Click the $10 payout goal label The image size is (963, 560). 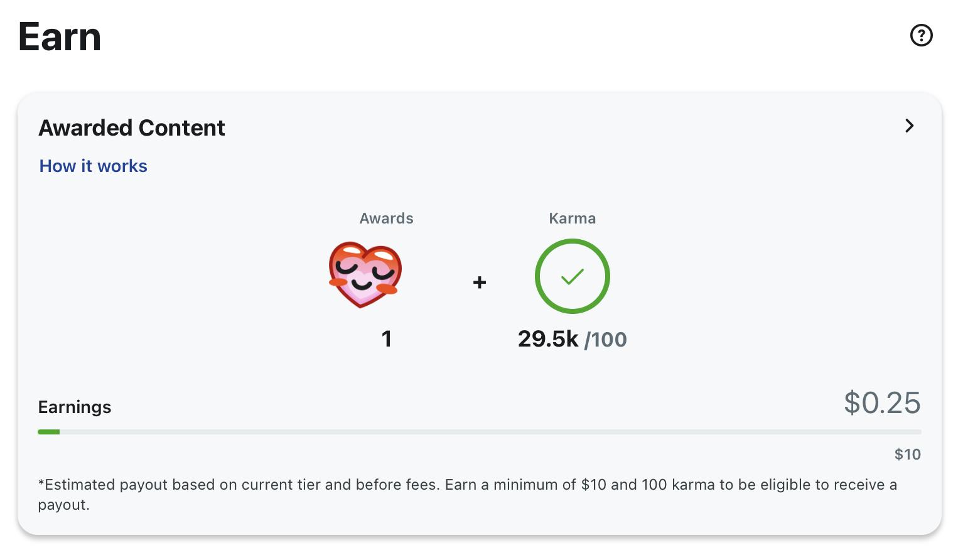click(907, 454)
